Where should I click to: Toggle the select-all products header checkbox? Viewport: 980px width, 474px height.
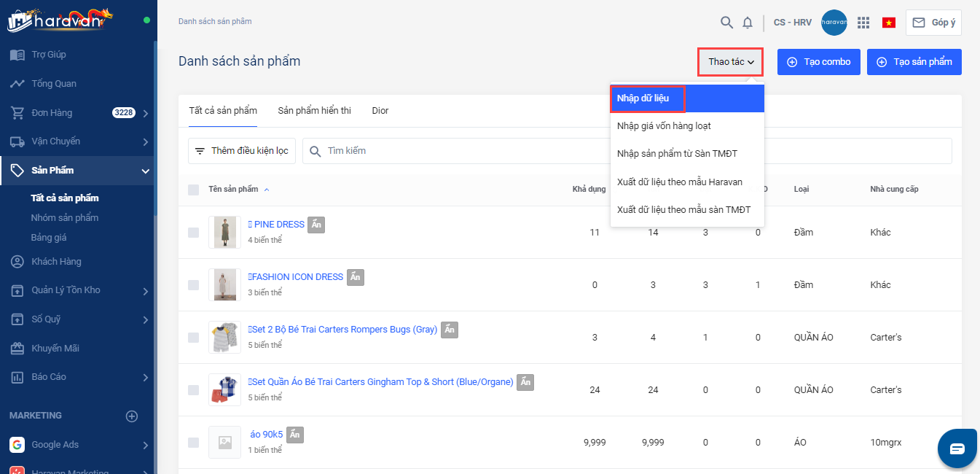(x=193, y=190)
